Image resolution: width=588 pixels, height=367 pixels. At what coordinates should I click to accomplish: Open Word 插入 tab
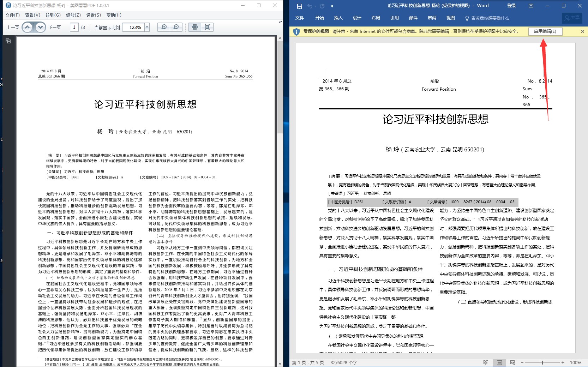[338, 18]
